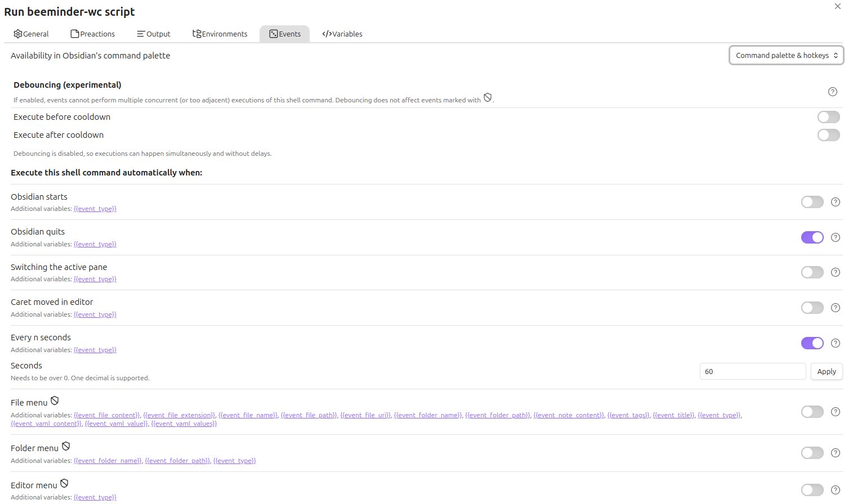Open {{event_type}} link under Caret moved in editor
Image resolution: width=853 pixels, height=504 pixels.
95,314
